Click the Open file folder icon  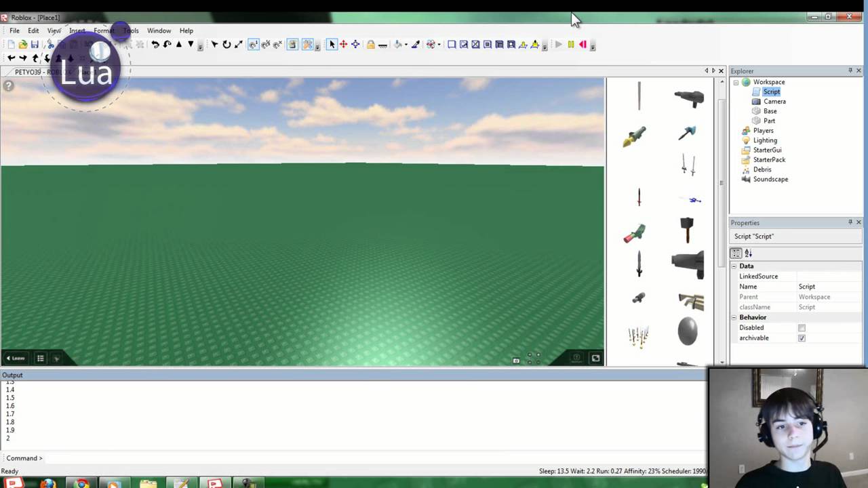pos(23,45)
